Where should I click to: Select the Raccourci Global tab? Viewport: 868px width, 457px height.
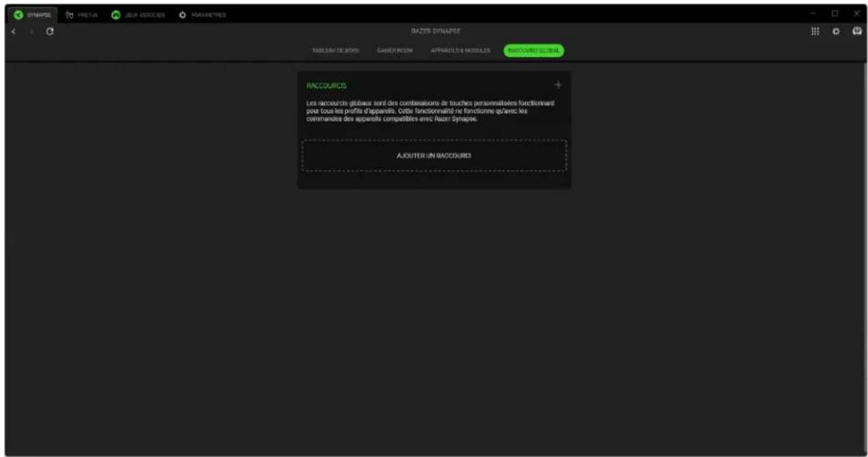click(x=534, y=50)
